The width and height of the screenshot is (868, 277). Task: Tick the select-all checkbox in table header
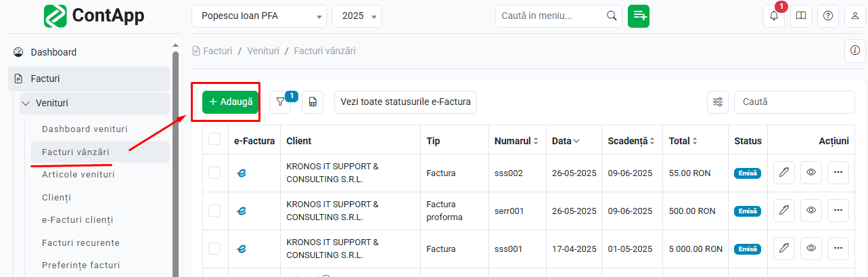(x=214, y=140)
